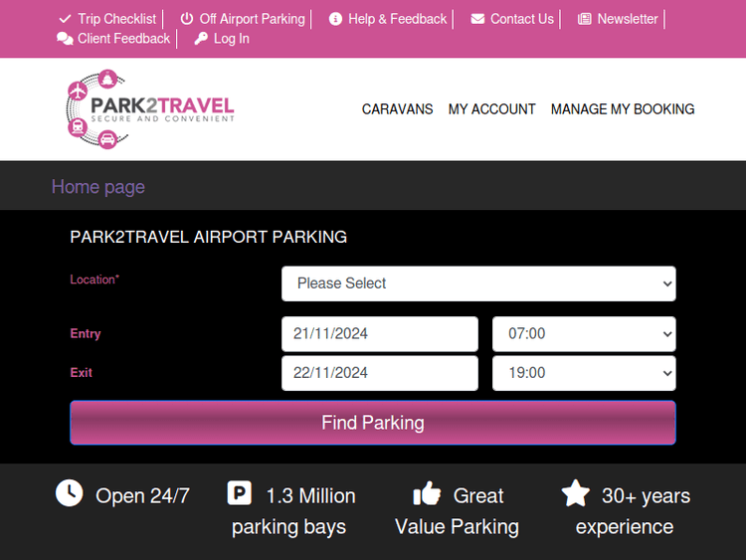The width and height of the screenshot is (746, 560).
Task: Open the Contact Us page
Action: point(522,19)
